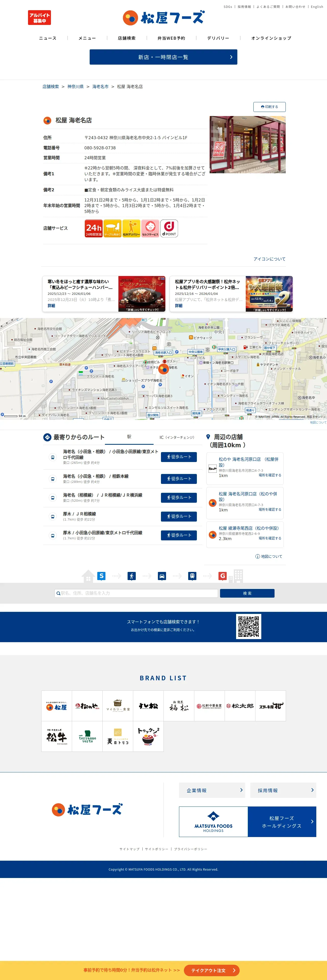This screenshot has width=327, height=980.
Task: Click 神奈川県 in the breadcrumb
Action: click(x=75, y=87)
